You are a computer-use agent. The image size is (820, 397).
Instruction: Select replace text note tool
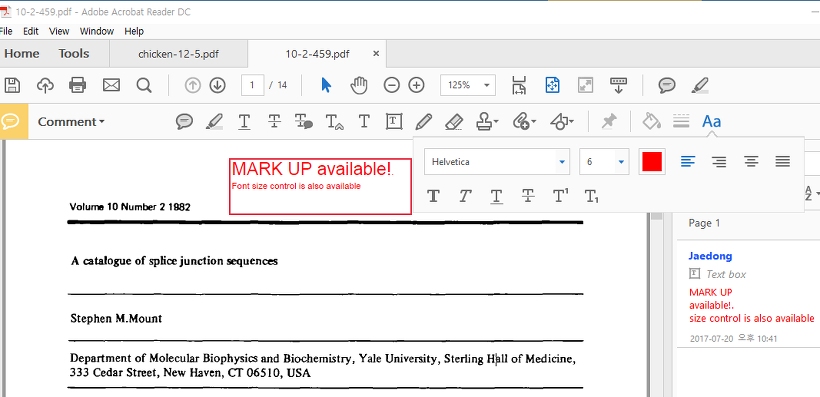tap(304, 122)
